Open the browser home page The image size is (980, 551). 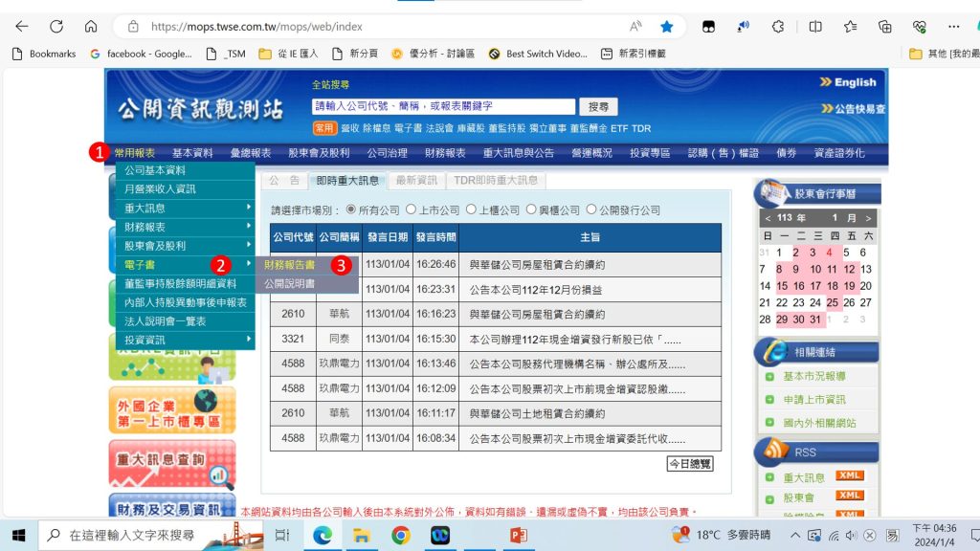point(91,26)
